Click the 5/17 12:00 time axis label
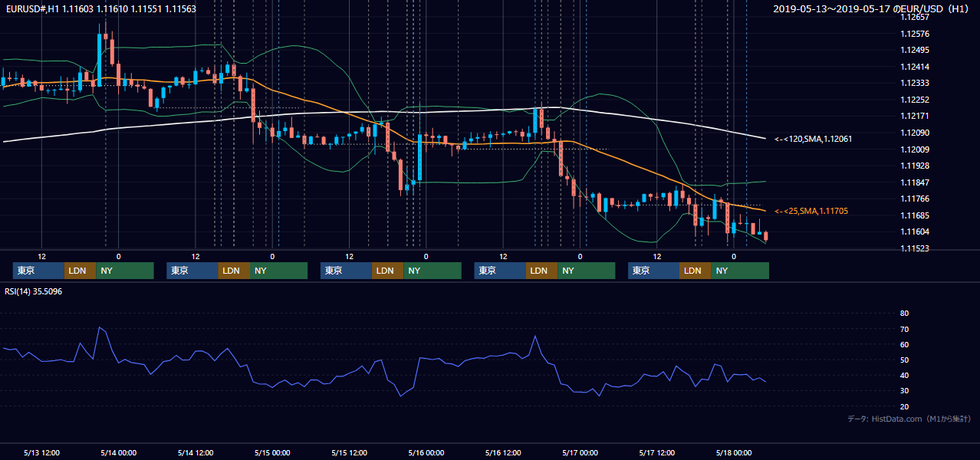This screenshot has height=460, width=980. pyautogui.click(x=657, y=452)
